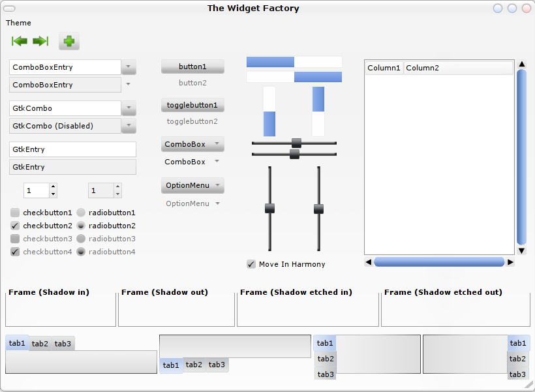Click the left vertical slider handle
535x392 pixels.
point(269,209)
